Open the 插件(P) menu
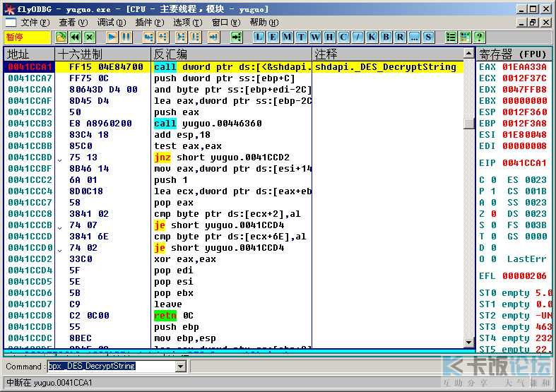This screenshot has height=392, width=556. pyautogui.click(x=150, y=23)
